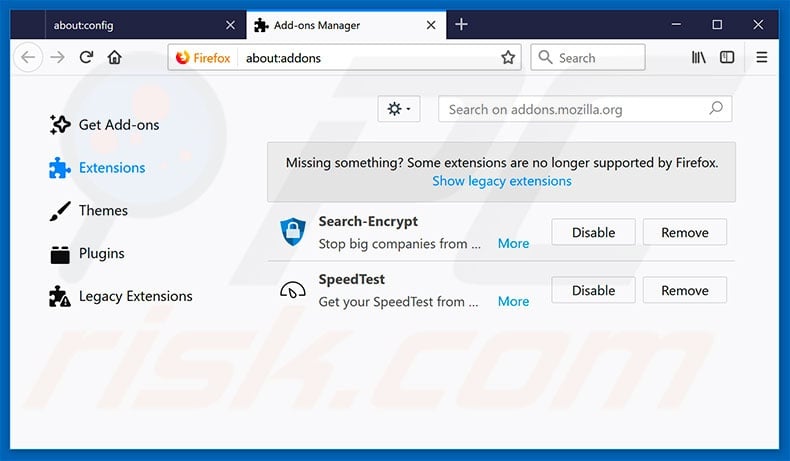Image resolution: width=790 pixels, height=461 pixels.
Task: Click the toolbar Search box
Action: pos(588,57)
